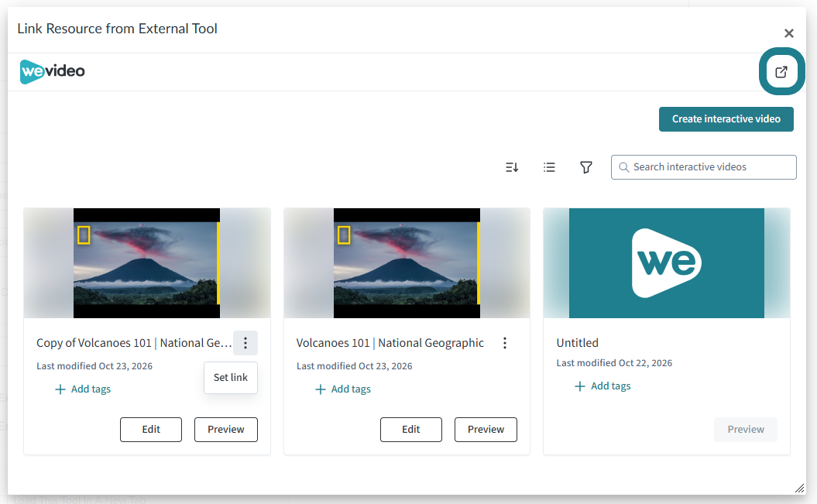Viewport: 817px width, 504px height.
Task: Click the Untitled video title
Action: (577, 343)
